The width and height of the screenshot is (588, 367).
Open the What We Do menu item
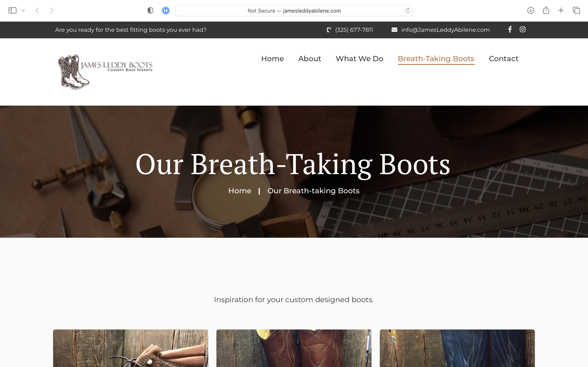tap(359, 59)
